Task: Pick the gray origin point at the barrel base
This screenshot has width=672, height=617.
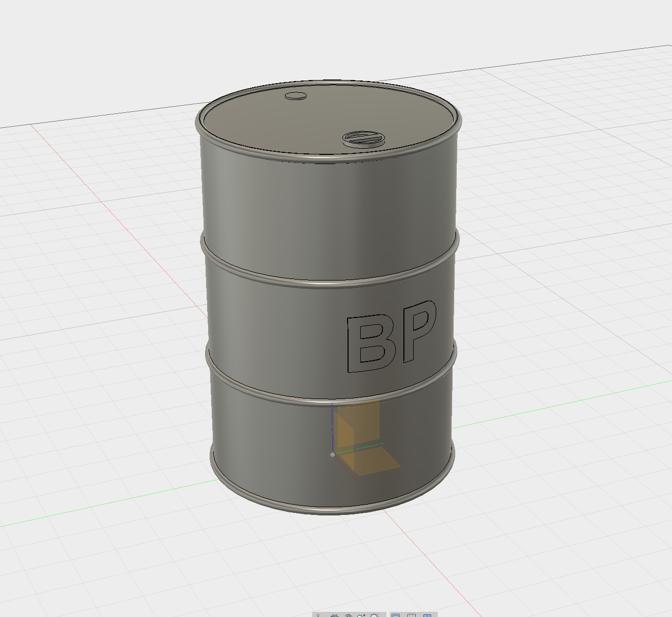Action: pos(333,454)
